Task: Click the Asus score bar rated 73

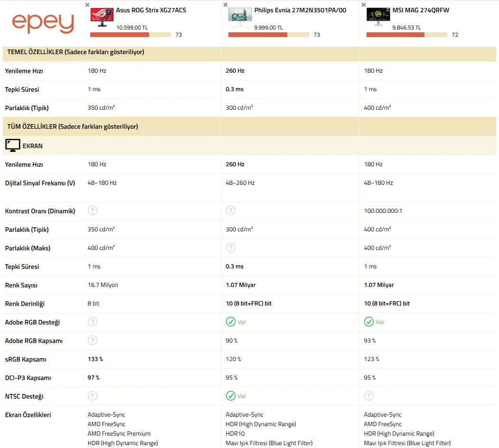Action: [x=131, y=35]
